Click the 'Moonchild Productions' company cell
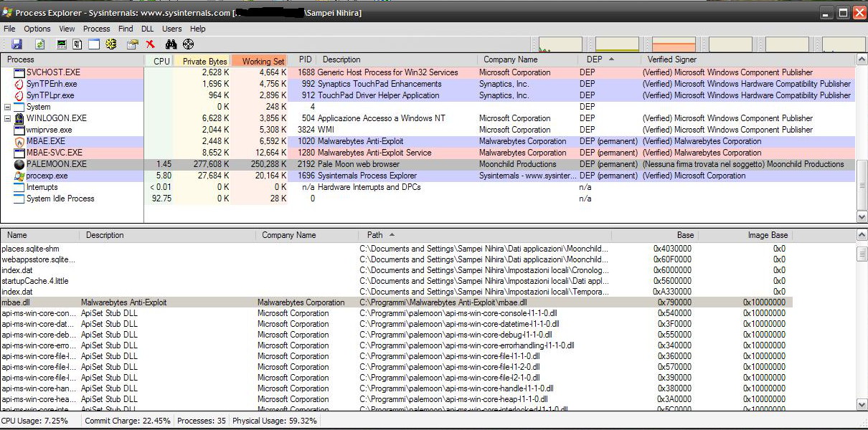868x430 pixels. tap(518, 164)
